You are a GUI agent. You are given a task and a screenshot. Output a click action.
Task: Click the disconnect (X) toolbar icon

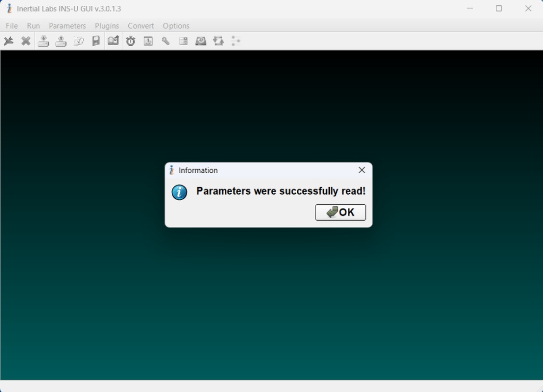coord(26,41)
